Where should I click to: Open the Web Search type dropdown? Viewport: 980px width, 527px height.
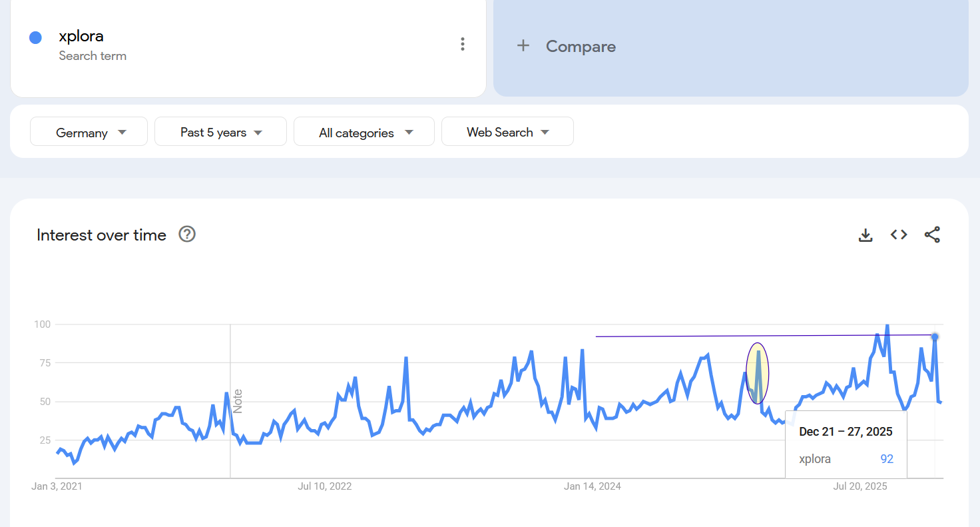(x=507, y=132)
